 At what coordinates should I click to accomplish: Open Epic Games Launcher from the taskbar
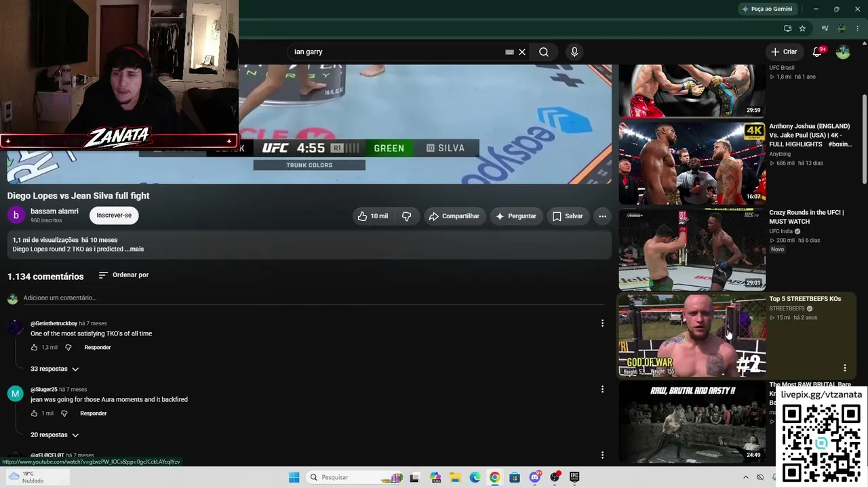[x=574, y=477]
